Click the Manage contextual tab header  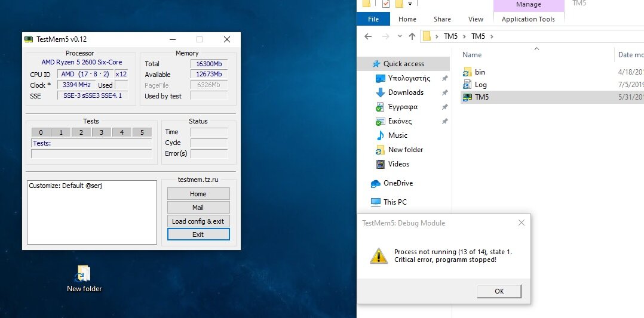click(x=529, y=5)
